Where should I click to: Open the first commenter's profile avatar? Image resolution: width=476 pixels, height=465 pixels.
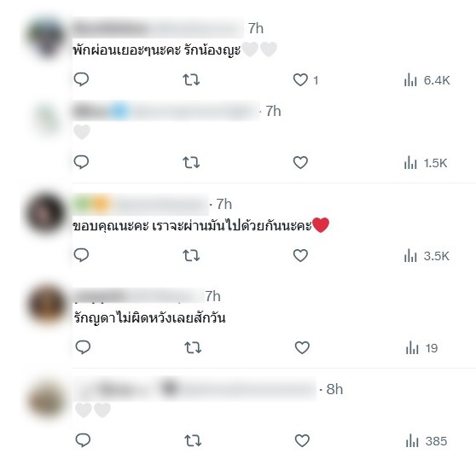coord(46,37)
